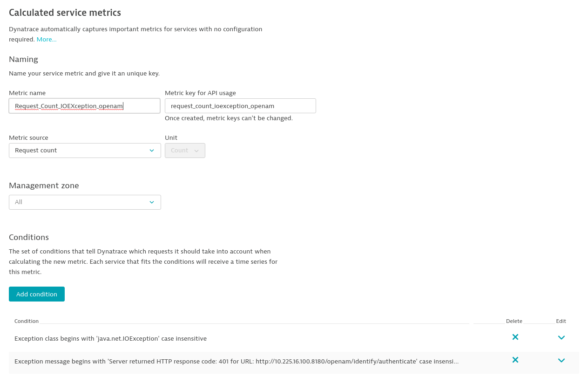Focus the Metric name text field
The width and height of the screenshot is (588, 384).
pyautogui.click(x=84, y=106)
